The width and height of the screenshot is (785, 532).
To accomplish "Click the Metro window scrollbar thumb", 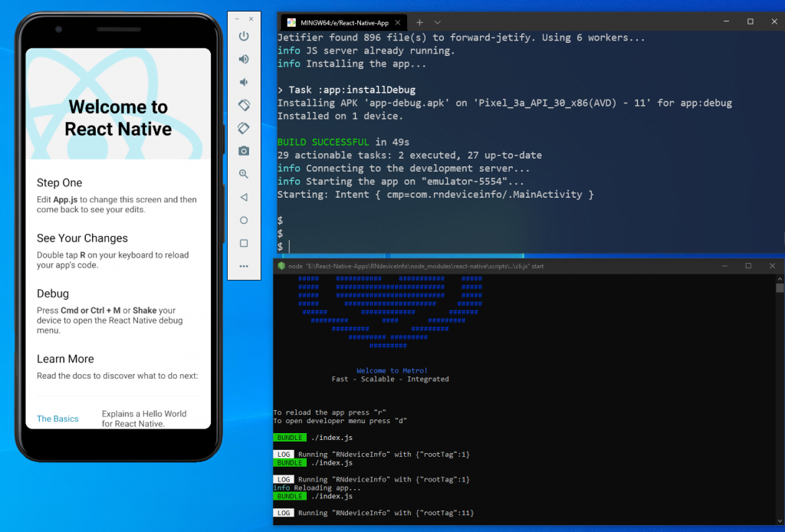I will pyautogui.click(x=780, y=287).
